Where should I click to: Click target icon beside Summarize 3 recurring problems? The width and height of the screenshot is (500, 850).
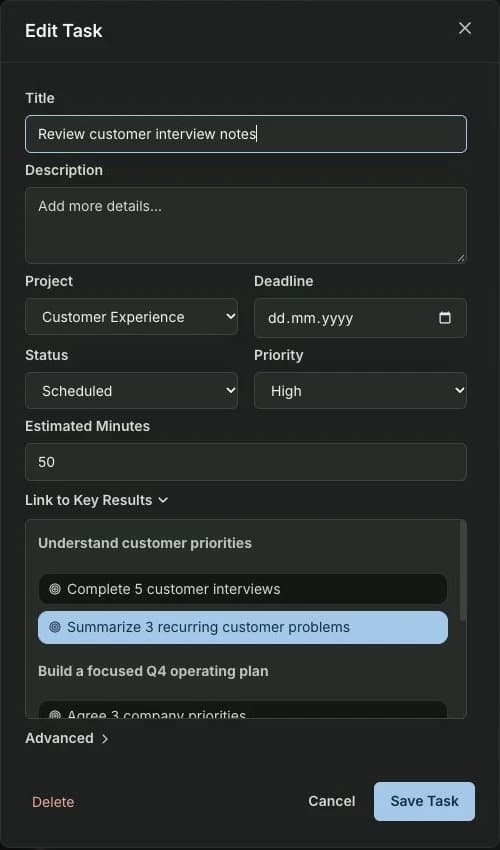(x=55, y=627)
